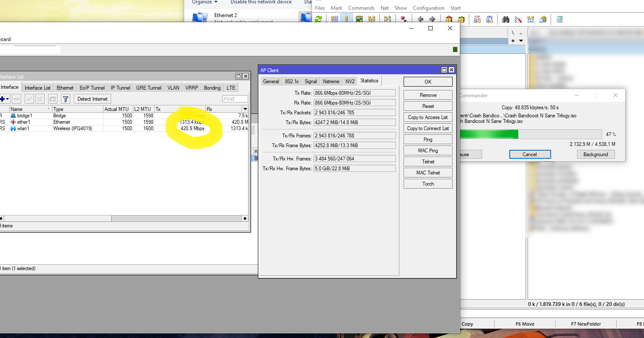Open the Notepad toolbar icon
644x338 pixels.
pyautogui.click(x=559, y=19)
